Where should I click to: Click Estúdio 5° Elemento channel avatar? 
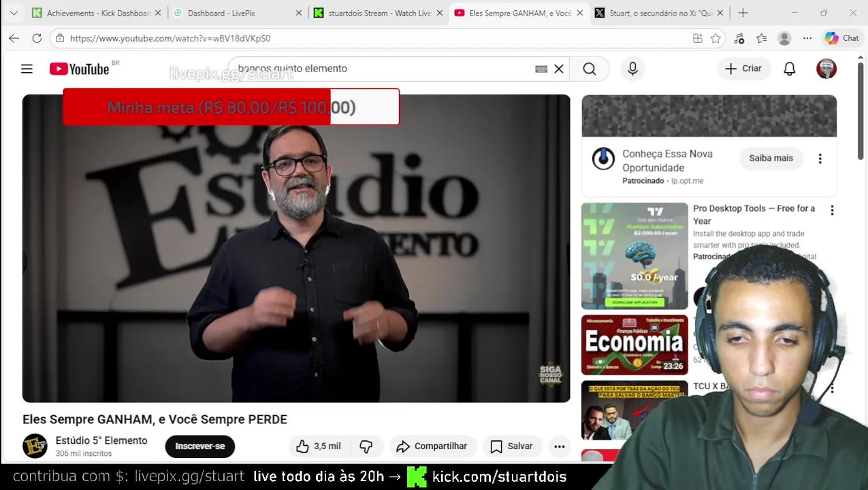coord(35,446)
